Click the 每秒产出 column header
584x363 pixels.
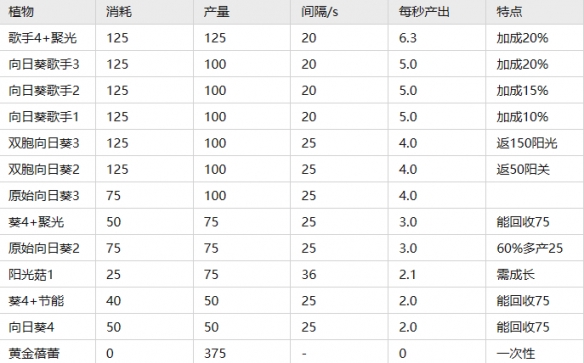[424, 12]
